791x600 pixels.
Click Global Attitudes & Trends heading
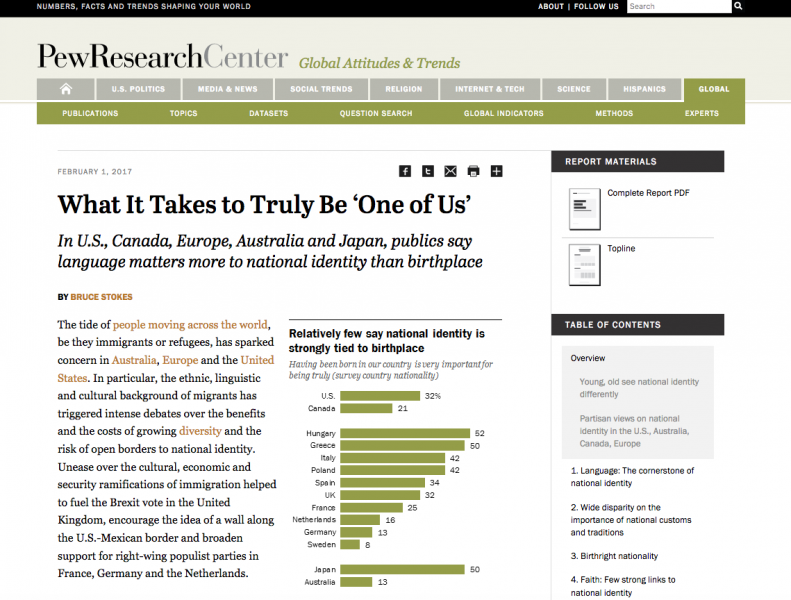tap(379, 64)
